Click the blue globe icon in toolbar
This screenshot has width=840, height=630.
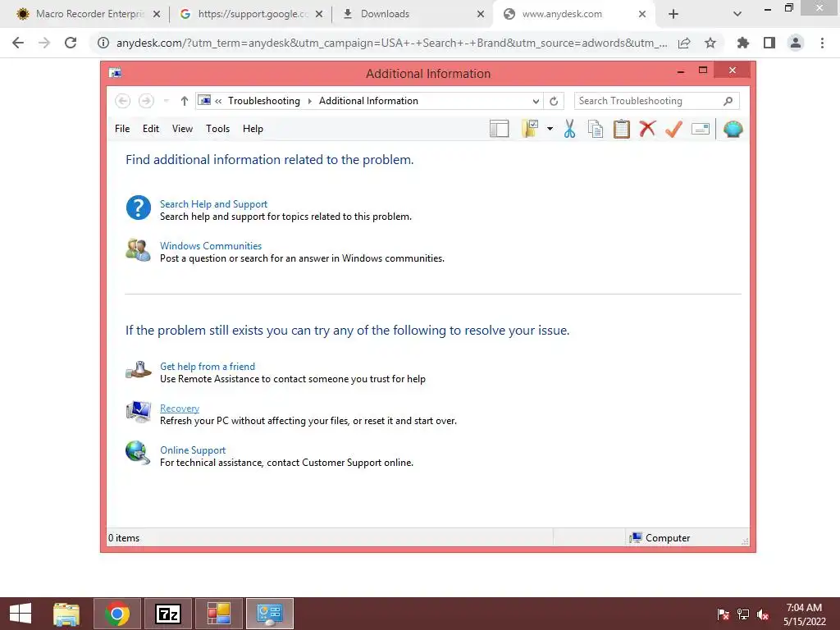click(733, 129)
